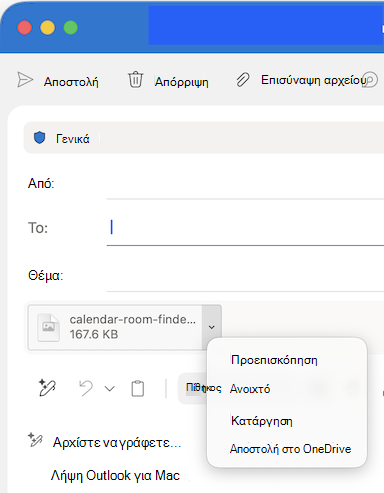Click the clipboard paste icon
384x493 pixels.
coord(138,388)
